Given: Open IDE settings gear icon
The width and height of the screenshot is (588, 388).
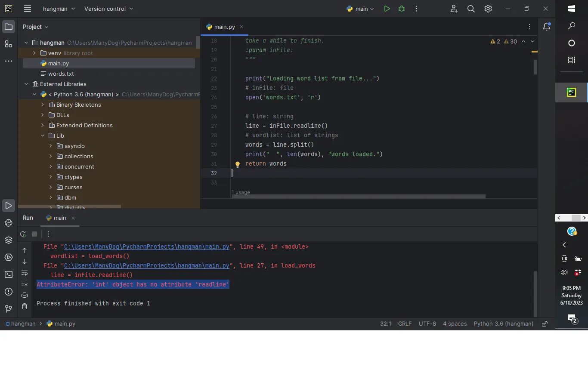Looking at the screenshot, I should pos(488,9).
